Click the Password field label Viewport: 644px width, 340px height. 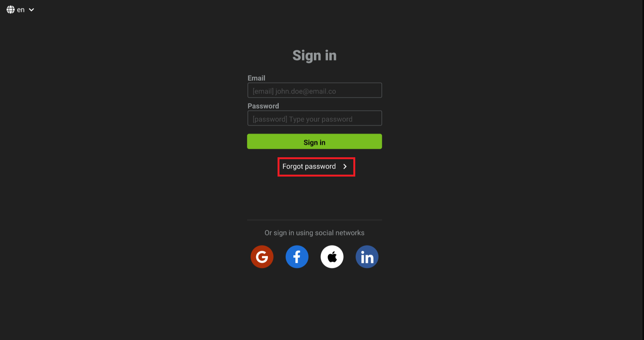(263, 106)
